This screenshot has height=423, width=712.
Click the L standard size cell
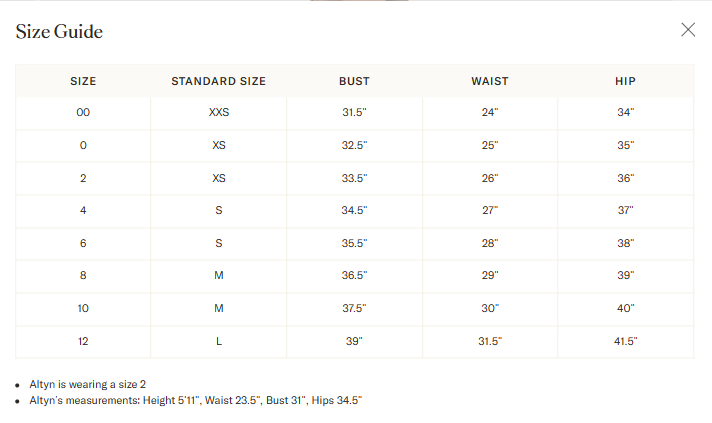coord(219,342)
